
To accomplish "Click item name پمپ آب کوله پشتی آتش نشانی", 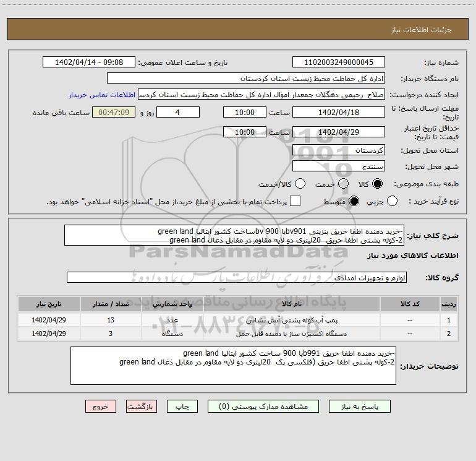I will pos(291,321).
